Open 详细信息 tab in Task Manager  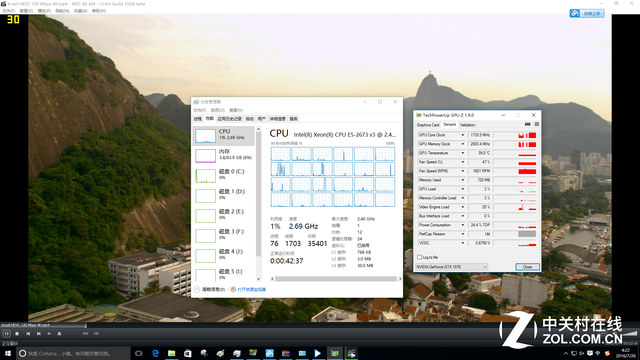pyautogui.click(x=278, y=119)
